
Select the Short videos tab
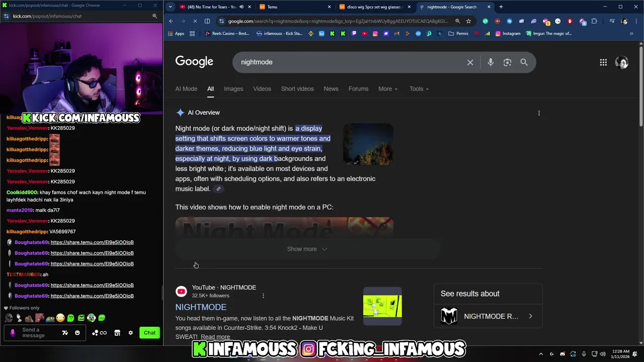click(297, 89)
